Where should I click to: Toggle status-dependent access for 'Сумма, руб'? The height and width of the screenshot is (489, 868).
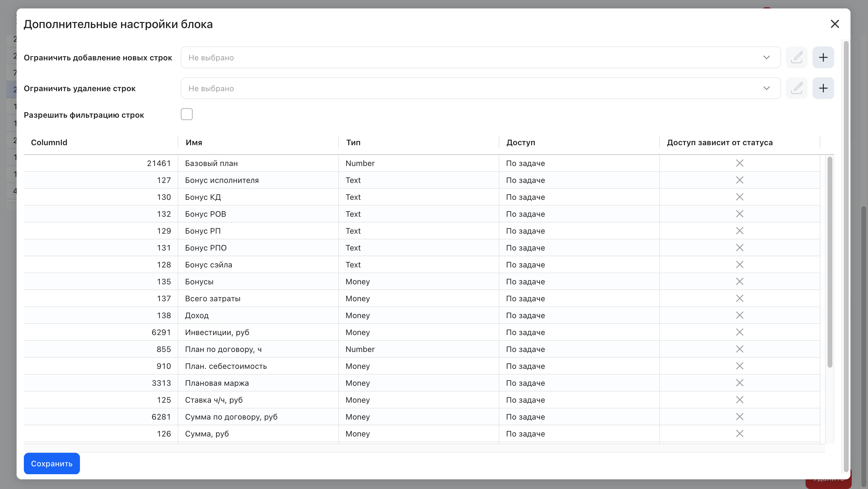[x=739, y=433]
